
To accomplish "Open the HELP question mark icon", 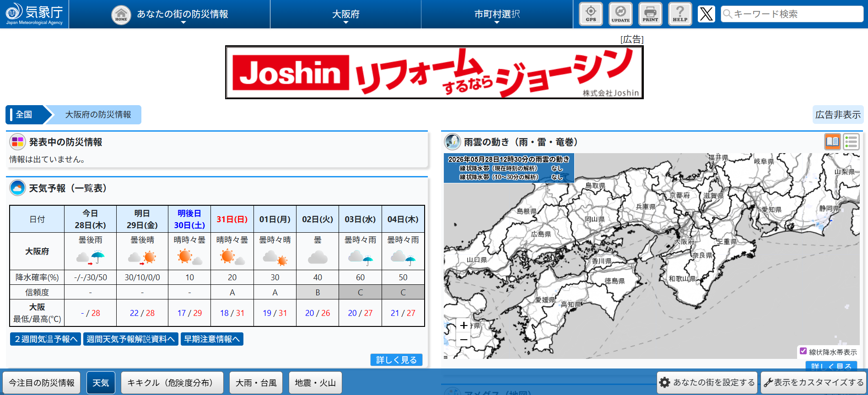I will coord(680,14).
